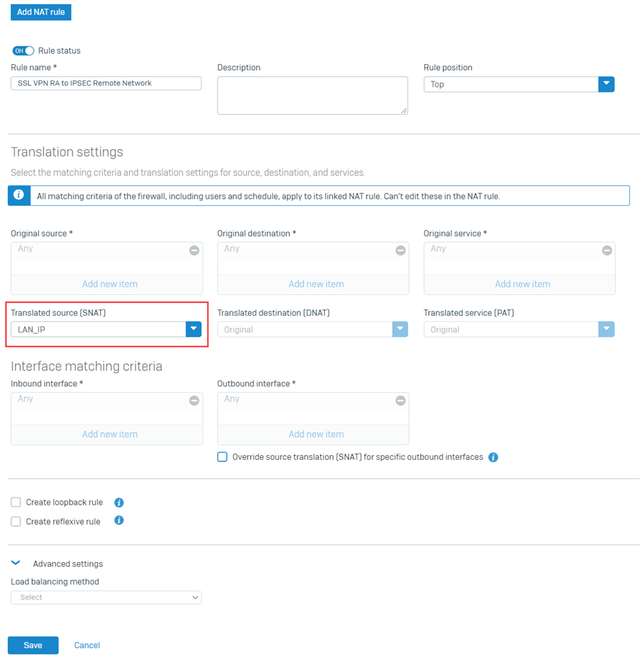Remove Any from Original destination list
642x672 pixels.
click(x=400, y=251)
